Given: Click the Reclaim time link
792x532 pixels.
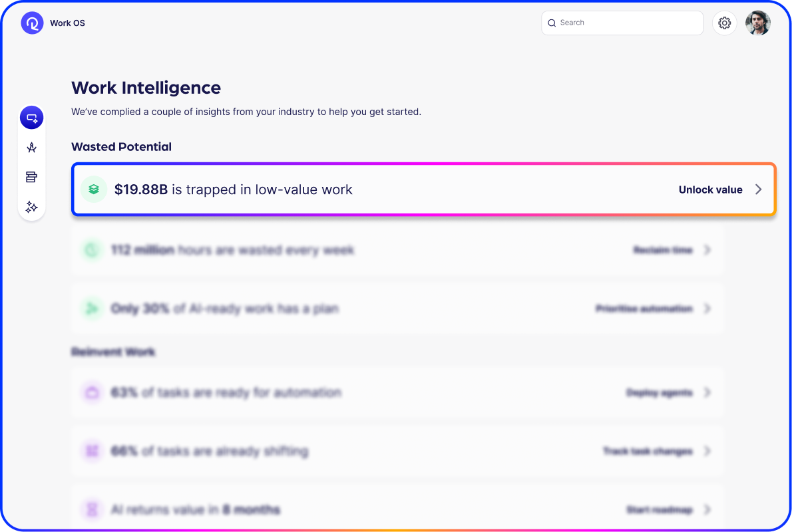Looking at the screenshot, I should pos(663,250).
